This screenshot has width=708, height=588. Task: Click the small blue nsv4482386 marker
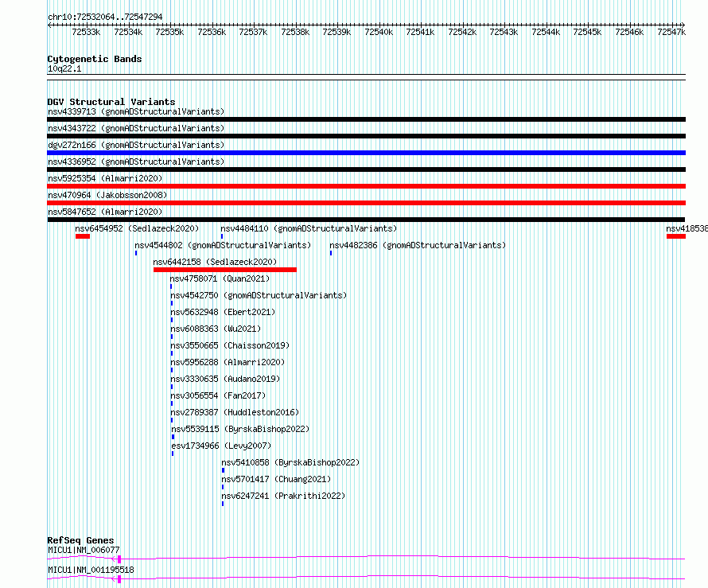coord(331,253)
